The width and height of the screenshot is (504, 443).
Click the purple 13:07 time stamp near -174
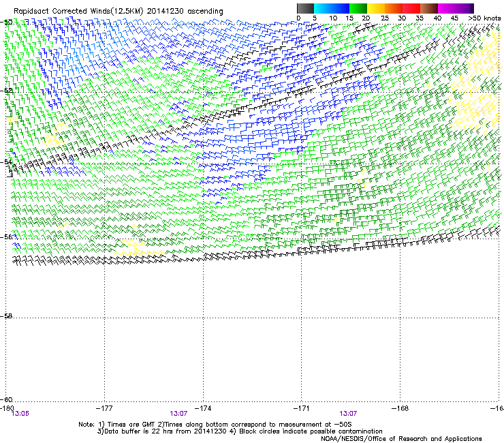tap(178, 414)
